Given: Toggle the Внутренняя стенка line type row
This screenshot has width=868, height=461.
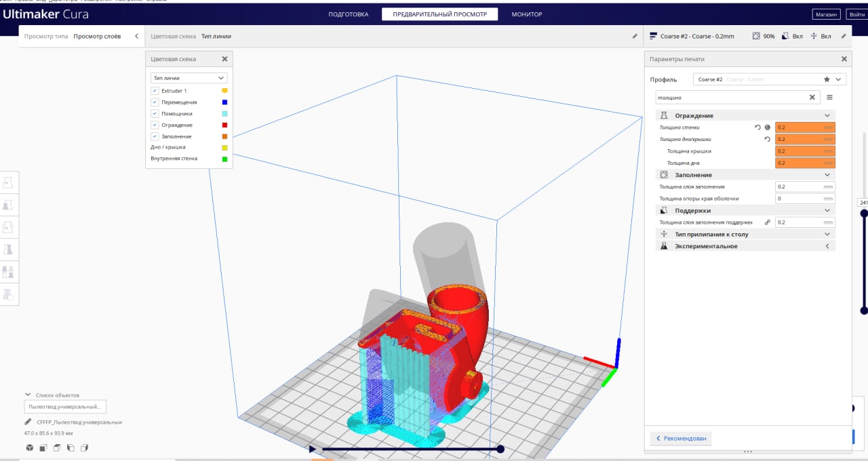Looking at the screenshot, I should point(189,159).
